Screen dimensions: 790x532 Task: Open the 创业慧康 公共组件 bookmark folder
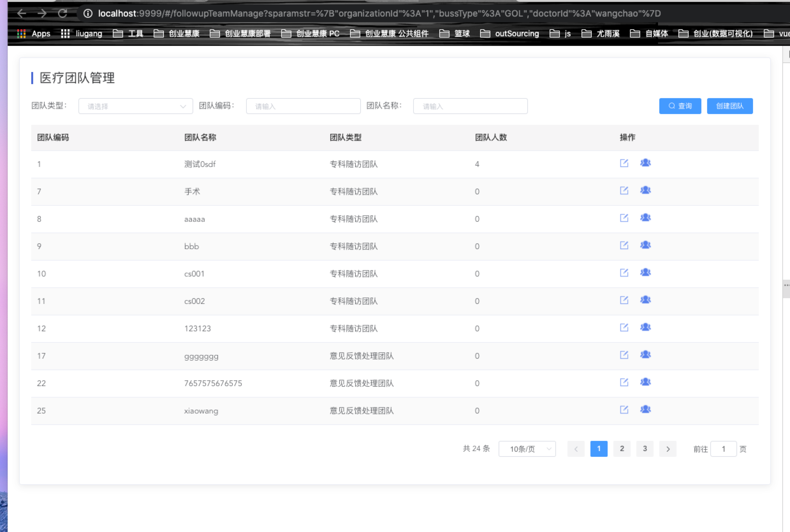coord(389,33)
